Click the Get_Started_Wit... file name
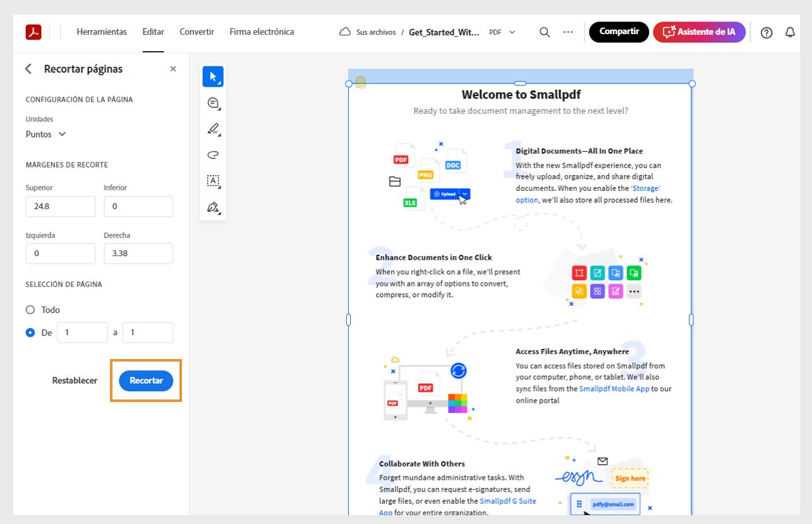Viewport: 812px width, 524px height. click(444, 32)
